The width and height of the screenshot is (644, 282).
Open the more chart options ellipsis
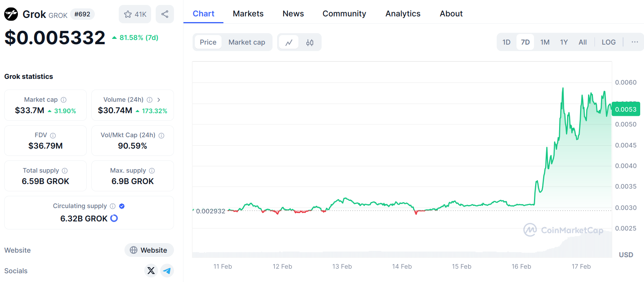tap(634, 42)
